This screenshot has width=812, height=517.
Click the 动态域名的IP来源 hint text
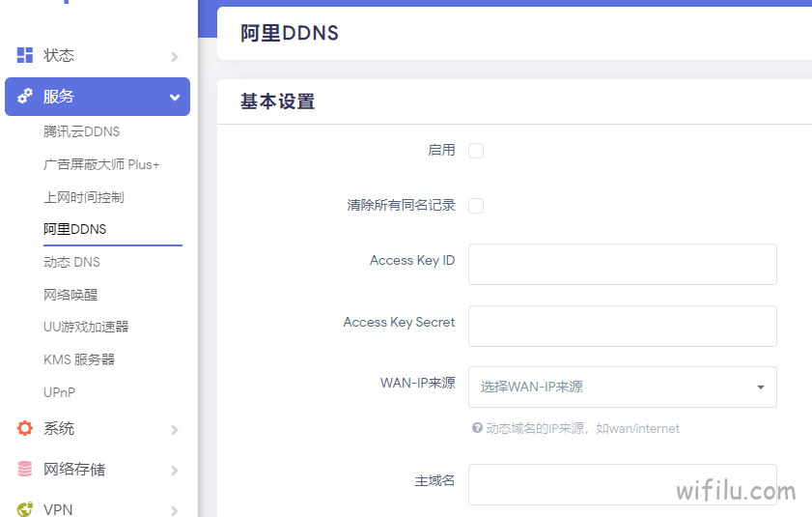click(582, 428)
